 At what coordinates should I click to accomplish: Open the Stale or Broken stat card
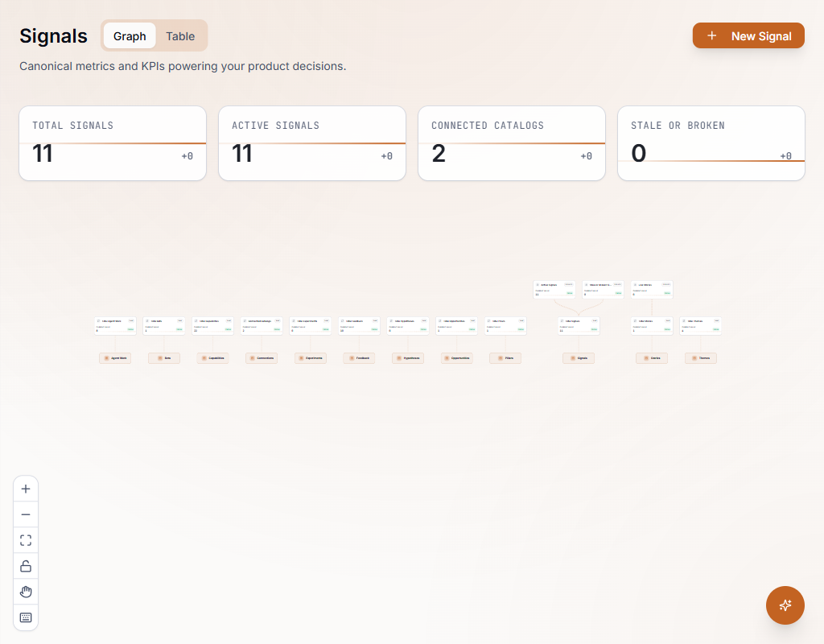711,143
